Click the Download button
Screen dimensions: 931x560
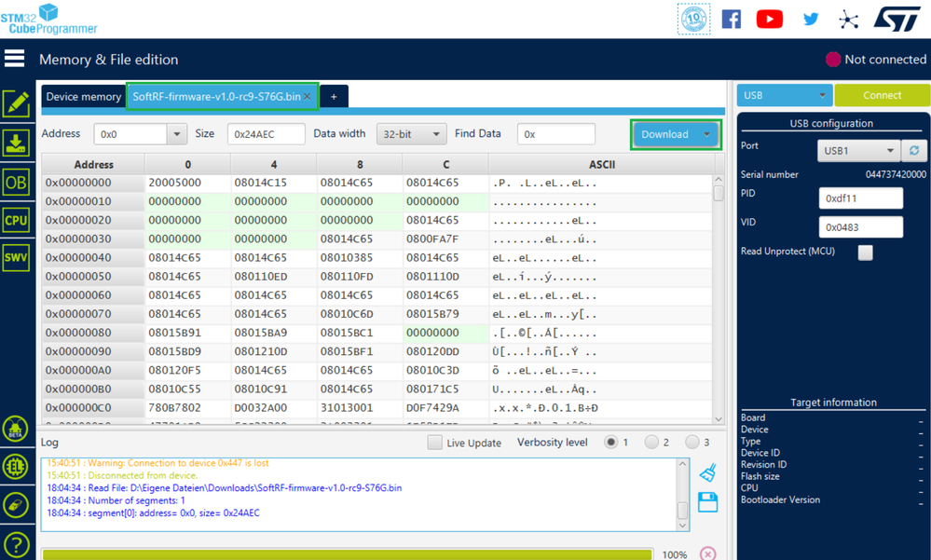point(665,134)
